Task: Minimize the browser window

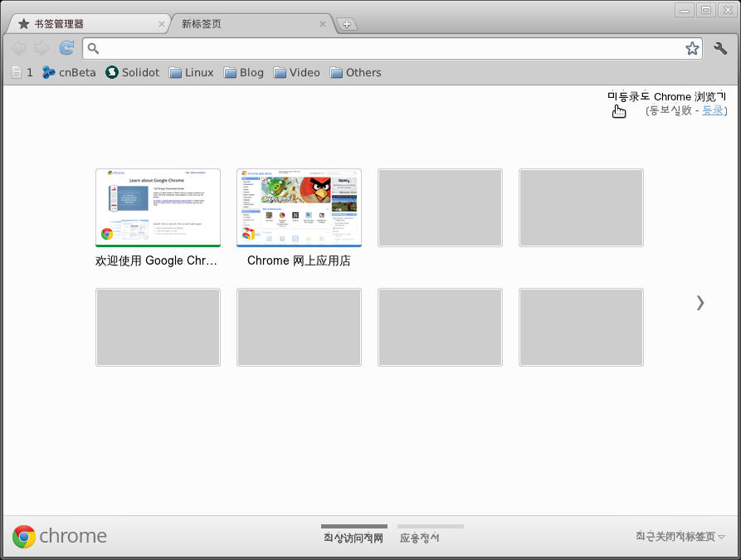Action: tap(685, 10)
